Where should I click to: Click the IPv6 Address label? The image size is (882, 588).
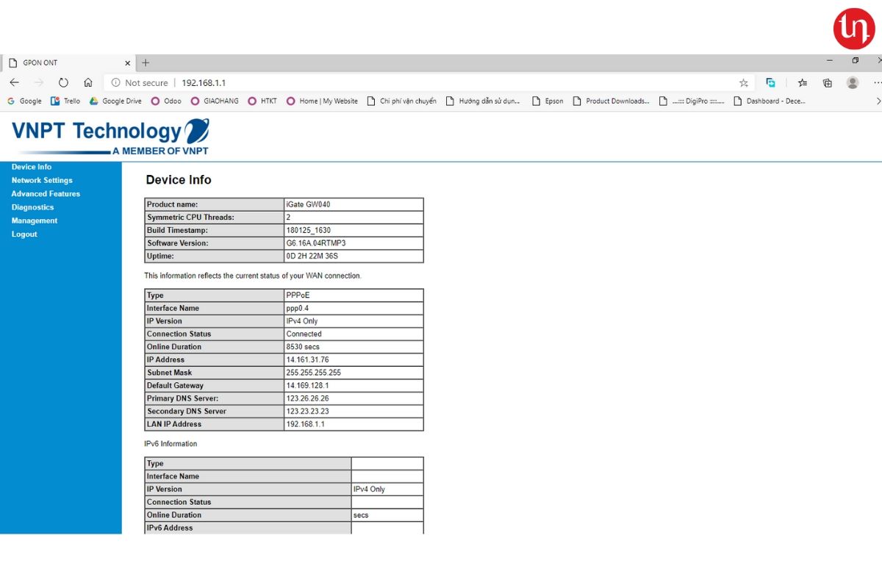click(170, 528)
